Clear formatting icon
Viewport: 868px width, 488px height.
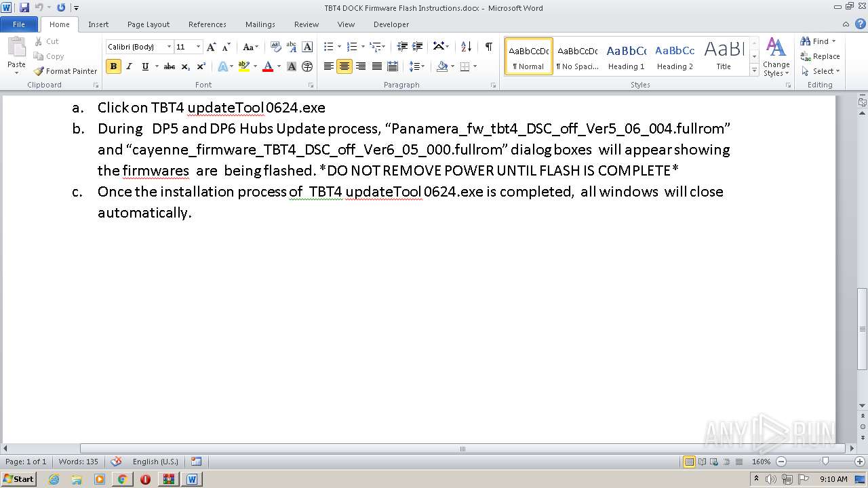pyautogui.click(x=275, y=47)
